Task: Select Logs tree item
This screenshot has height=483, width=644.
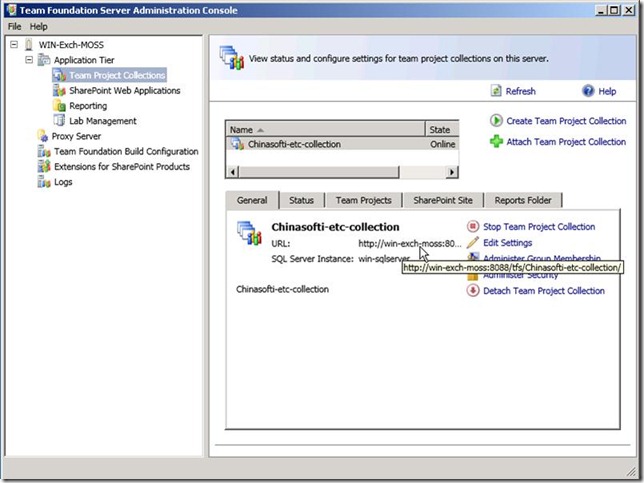Action: tap(63, 182)
